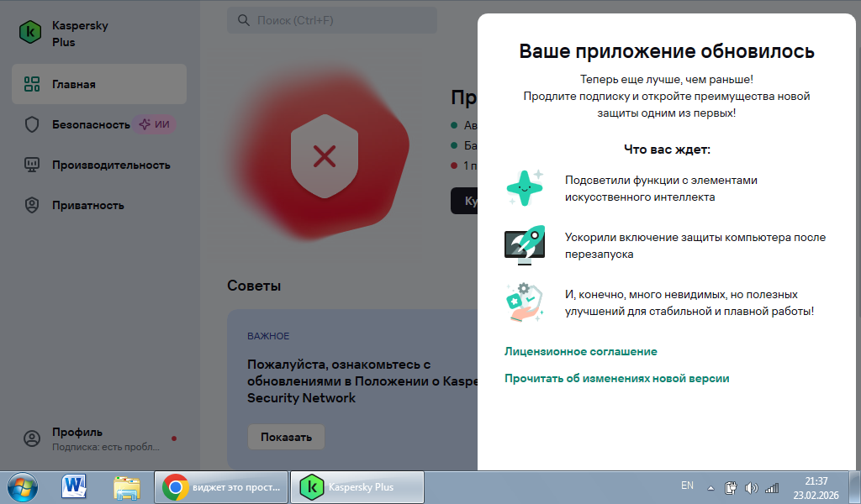This screenshot has width=861, height=504.
Task: Click the rocket monitor icon
Action: point(525,244)
